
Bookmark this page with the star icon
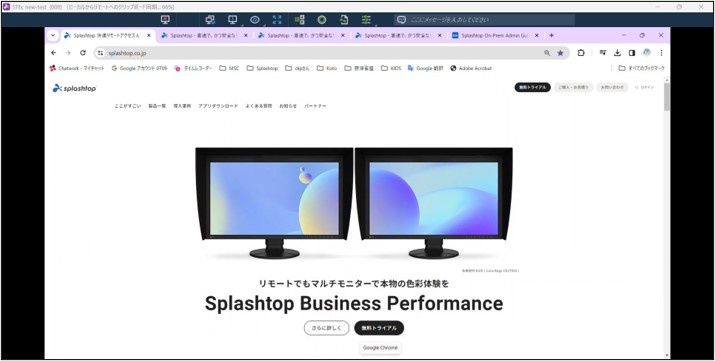tap(560, 53)
